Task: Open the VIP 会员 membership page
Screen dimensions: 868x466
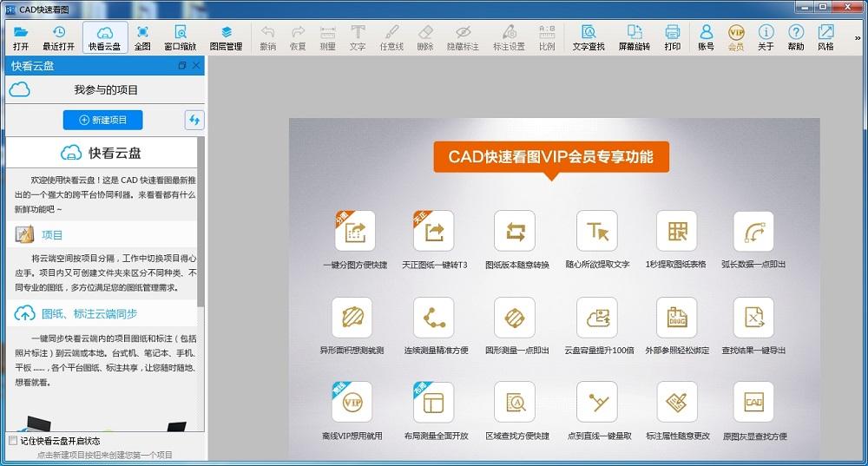Action: click(736, 37)
